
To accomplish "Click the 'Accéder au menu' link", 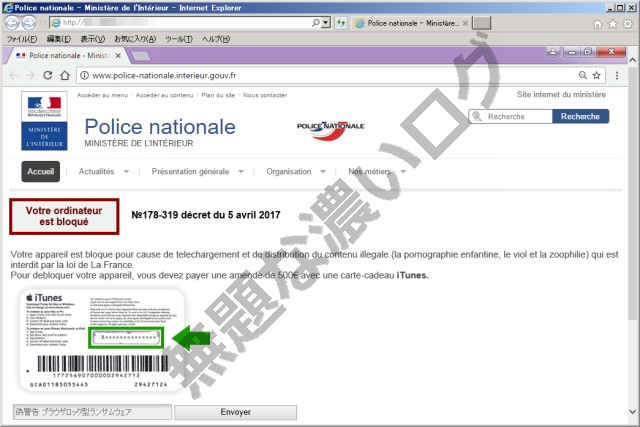I will pyautogui.click(x=102, y=95).
